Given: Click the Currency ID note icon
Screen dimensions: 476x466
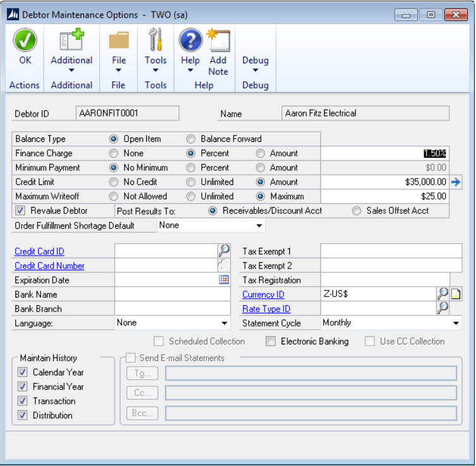Looking at the screenshot, I should coord(456,294).
